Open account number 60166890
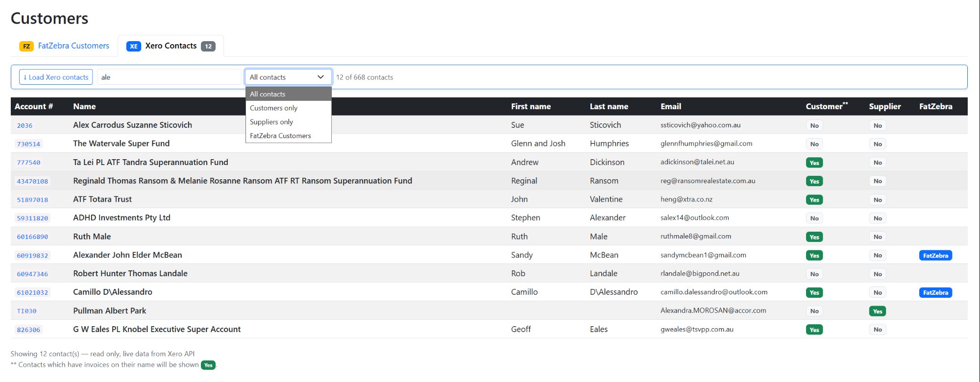The height and width of the screenshot is (382, 980). pyautogui.click(x=32, y=237)
